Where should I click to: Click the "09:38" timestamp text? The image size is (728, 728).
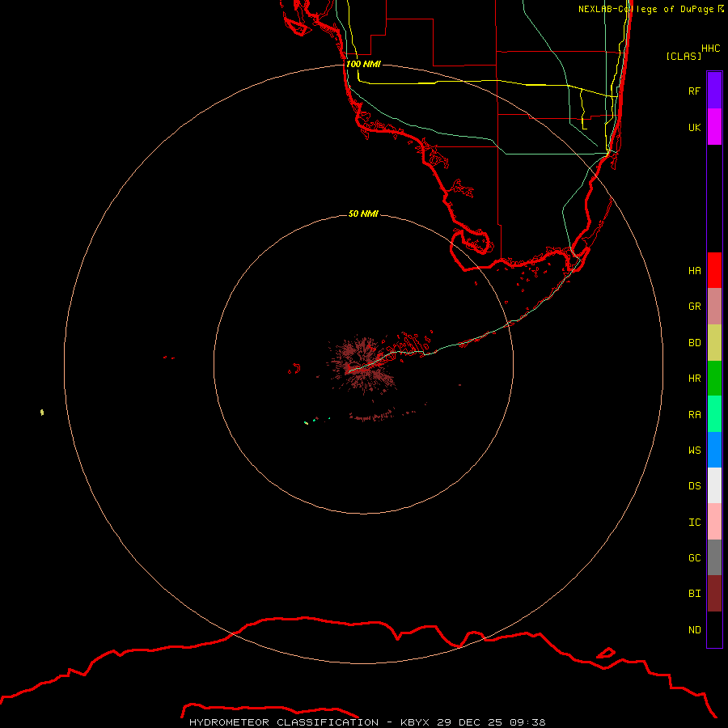coord(527,722)
